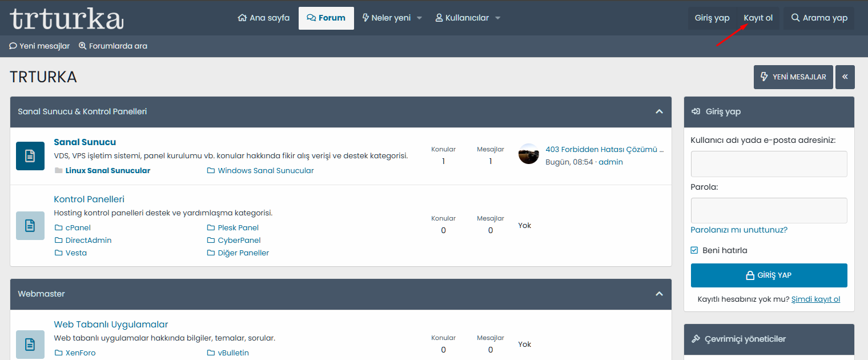Switch to the Forum tab
This screenshot has height=360, width=868.
[326, 17]
